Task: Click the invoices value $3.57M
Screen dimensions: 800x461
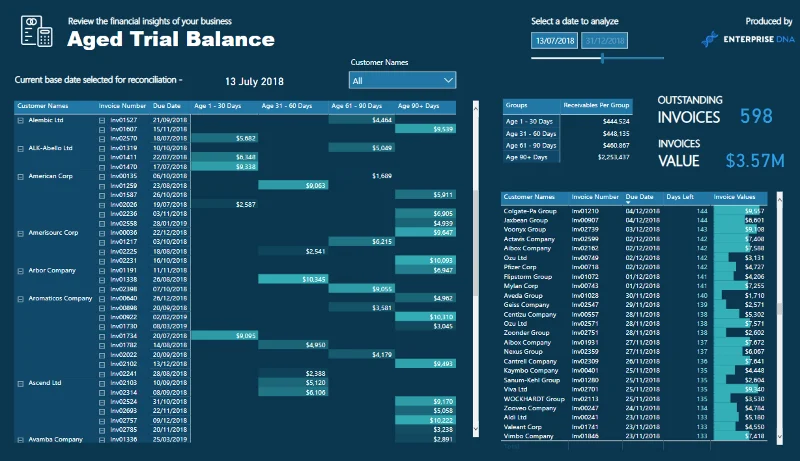Action: coord(755,161)
